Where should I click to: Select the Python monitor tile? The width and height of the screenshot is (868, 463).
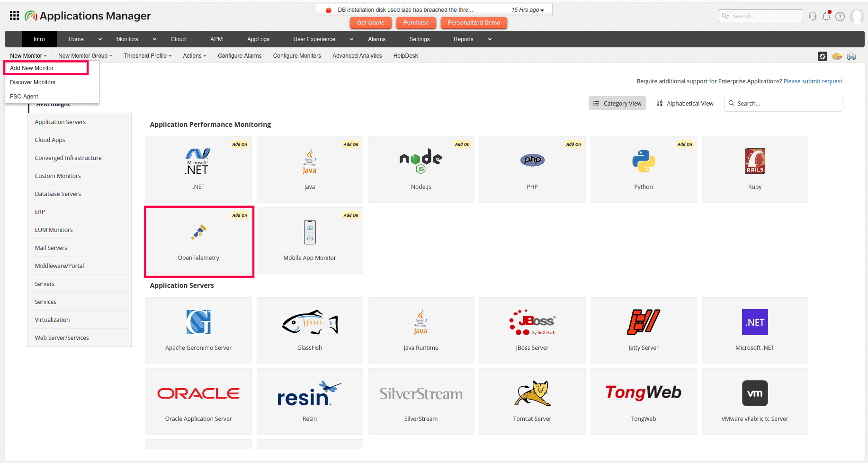pos(644,169)
